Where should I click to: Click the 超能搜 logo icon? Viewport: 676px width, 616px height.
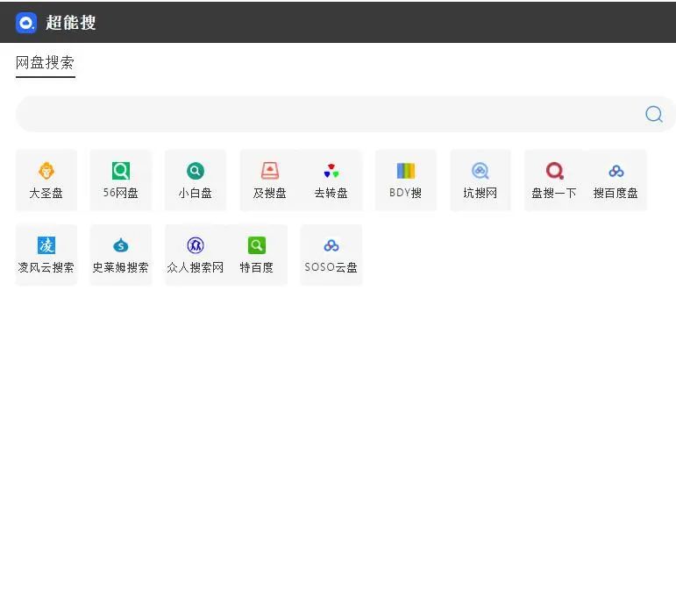coord(26,23)
